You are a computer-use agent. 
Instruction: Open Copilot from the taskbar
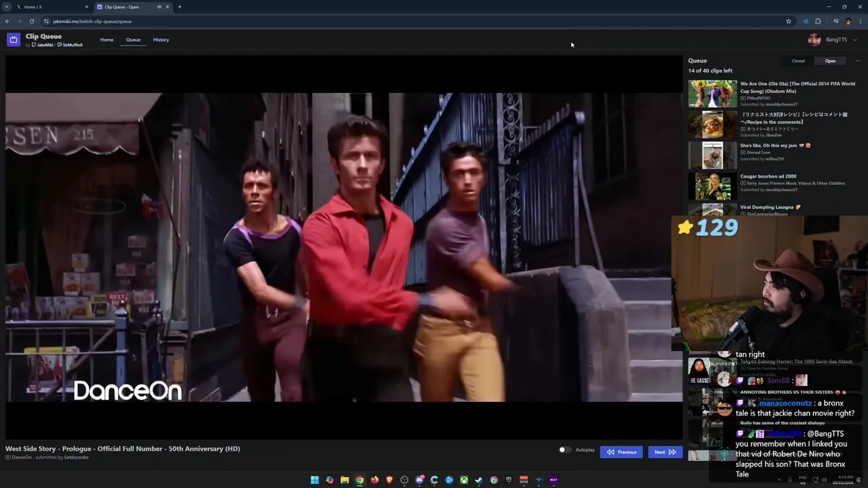pyautogui.click(x=330, y=480)
